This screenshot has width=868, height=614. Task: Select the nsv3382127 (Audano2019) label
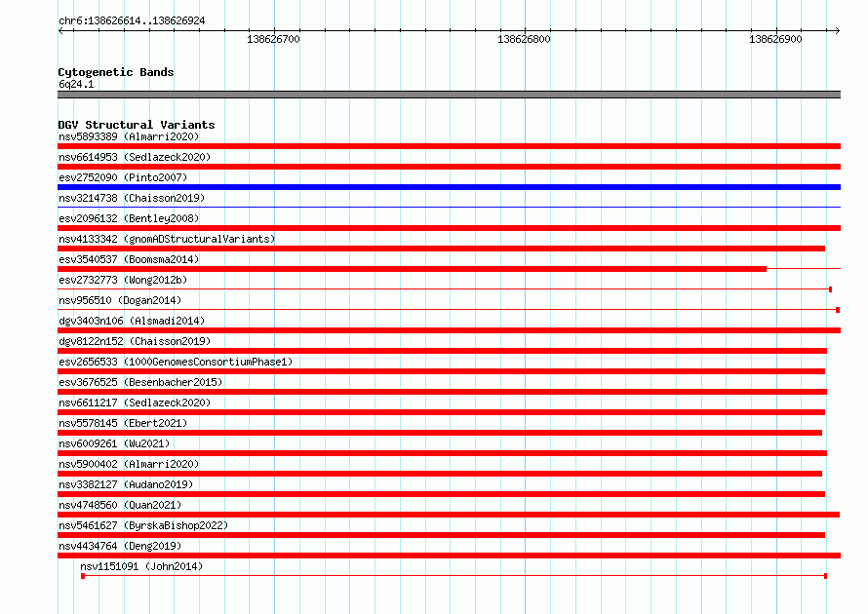(126, 484)
